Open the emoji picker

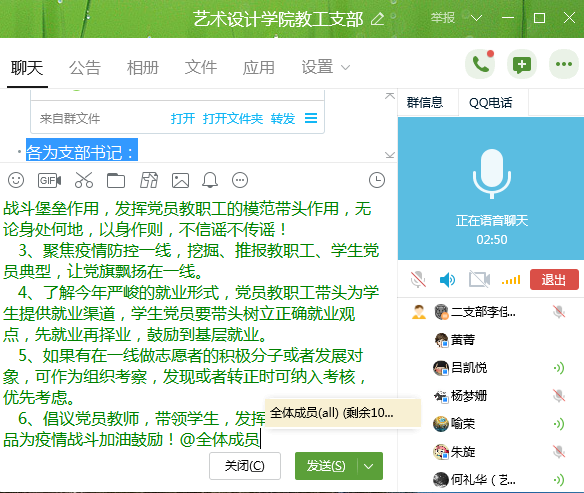tap(16, 180)
